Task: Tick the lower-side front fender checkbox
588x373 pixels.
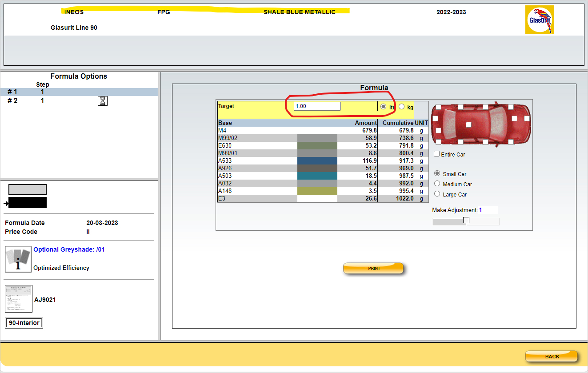Action: 511,142
